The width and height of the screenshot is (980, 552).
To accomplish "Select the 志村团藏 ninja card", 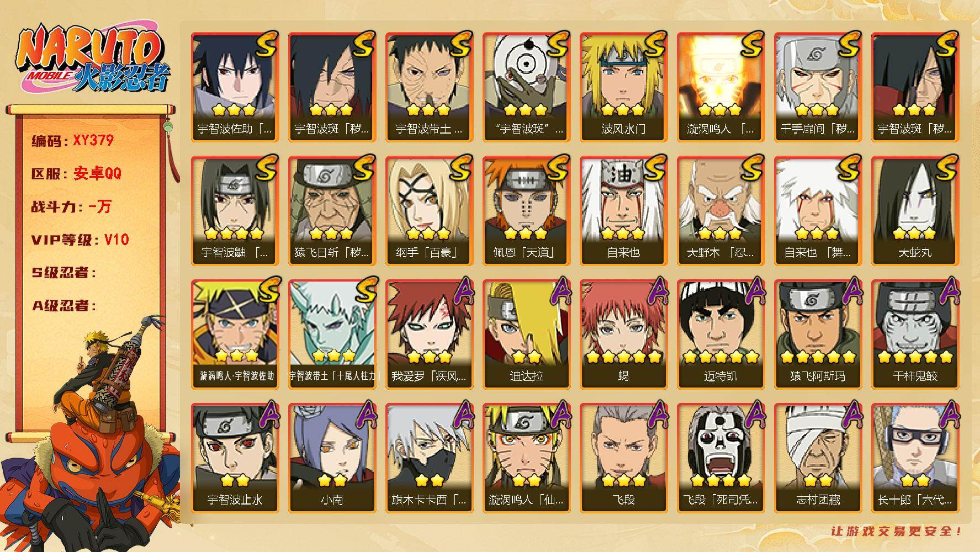I will pos(818,458).
